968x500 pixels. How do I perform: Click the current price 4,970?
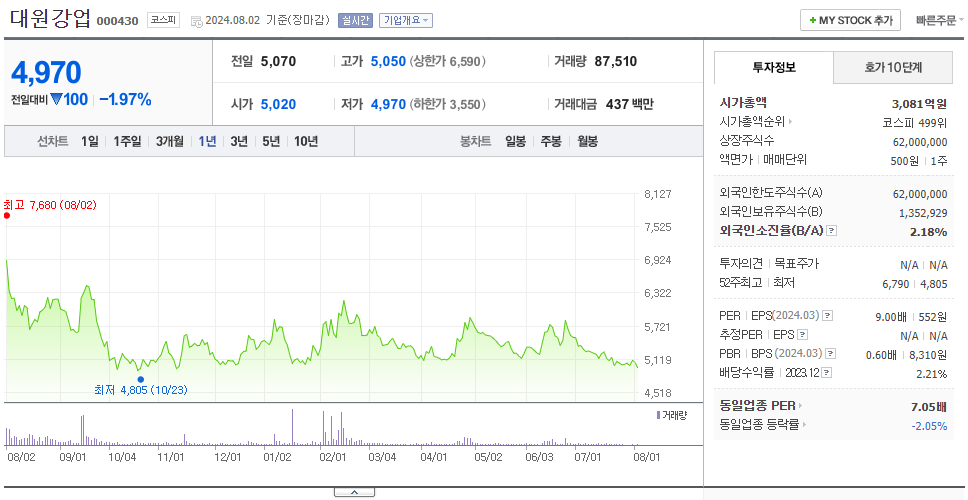pos(46,72)
